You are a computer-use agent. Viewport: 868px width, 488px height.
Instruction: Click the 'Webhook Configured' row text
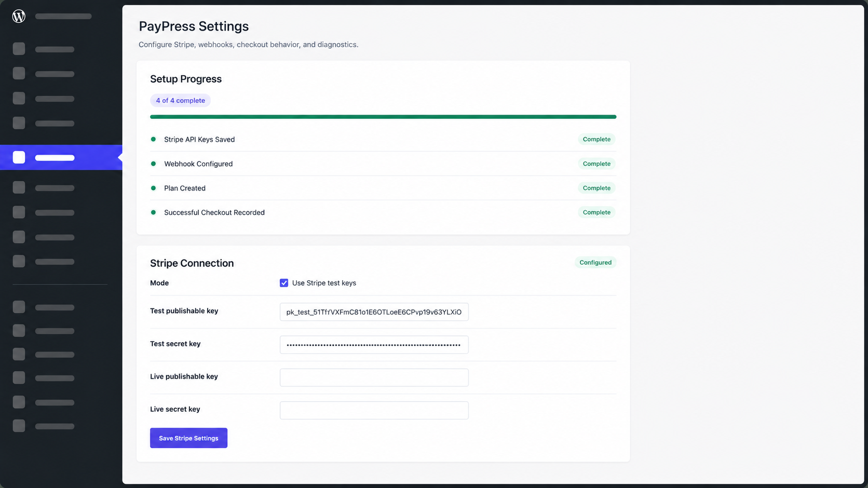tap(198, 164)
